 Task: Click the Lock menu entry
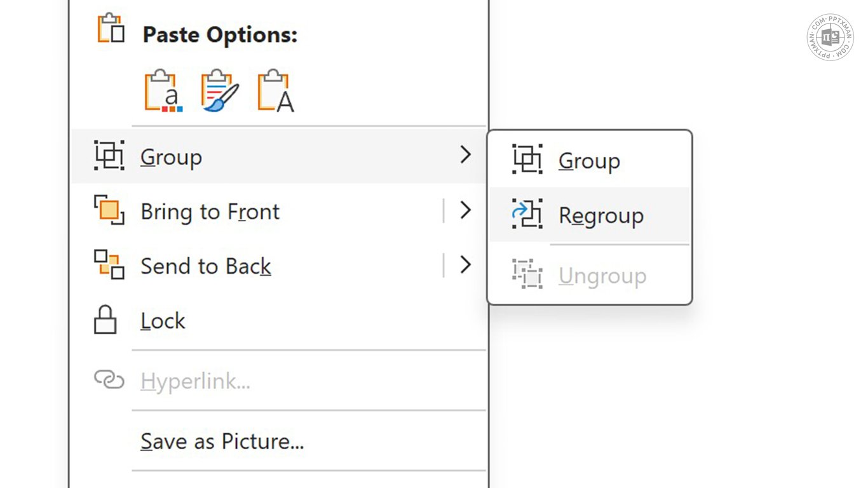tap(163, 321)
